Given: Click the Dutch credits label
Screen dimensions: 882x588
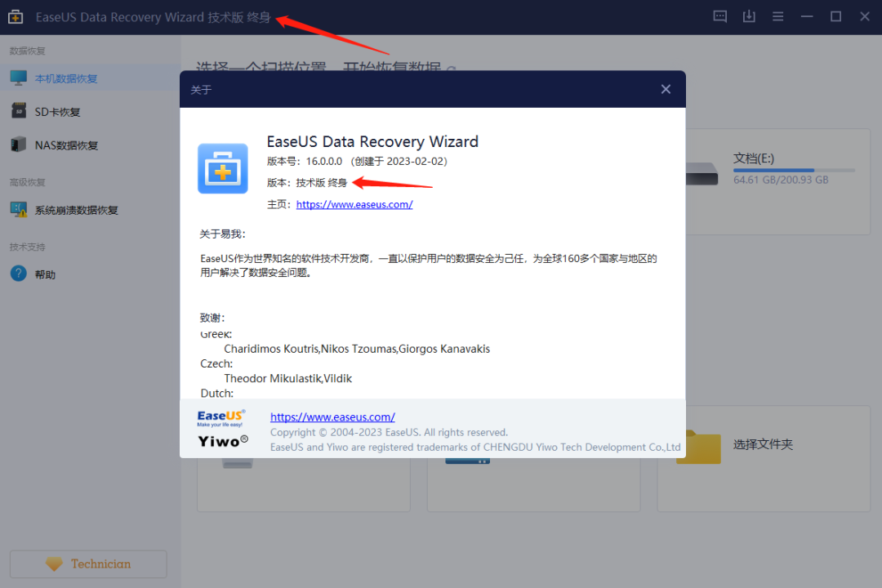Looking at the screenshot, I should 216,393.
